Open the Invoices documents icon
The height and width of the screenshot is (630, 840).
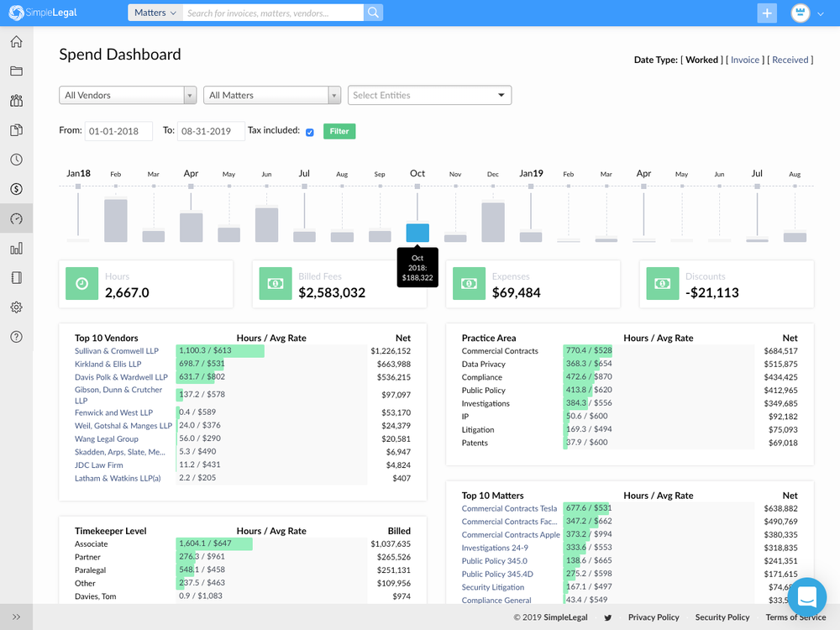[17, 130]
